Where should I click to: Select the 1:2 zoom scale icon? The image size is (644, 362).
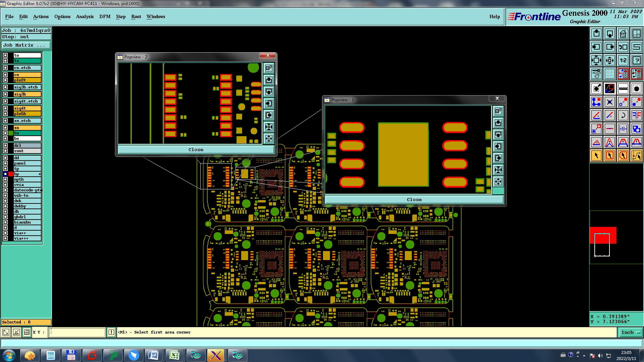coord(623,60)
